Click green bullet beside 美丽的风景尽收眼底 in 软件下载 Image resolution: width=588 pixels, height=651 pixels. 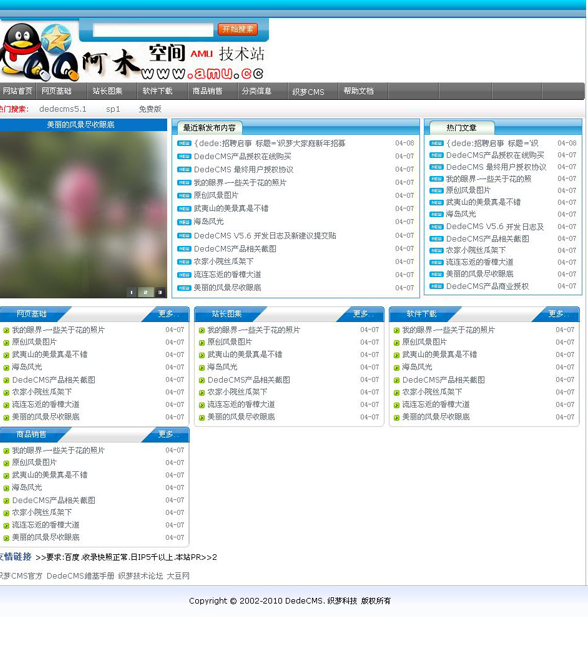(396, 418)
